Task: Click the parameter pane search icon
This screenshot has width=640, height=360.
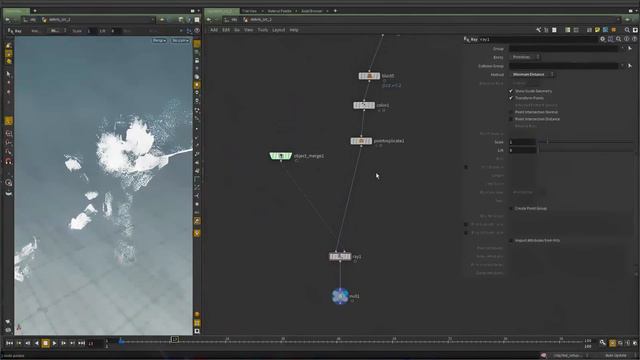Action: point(618,39)
